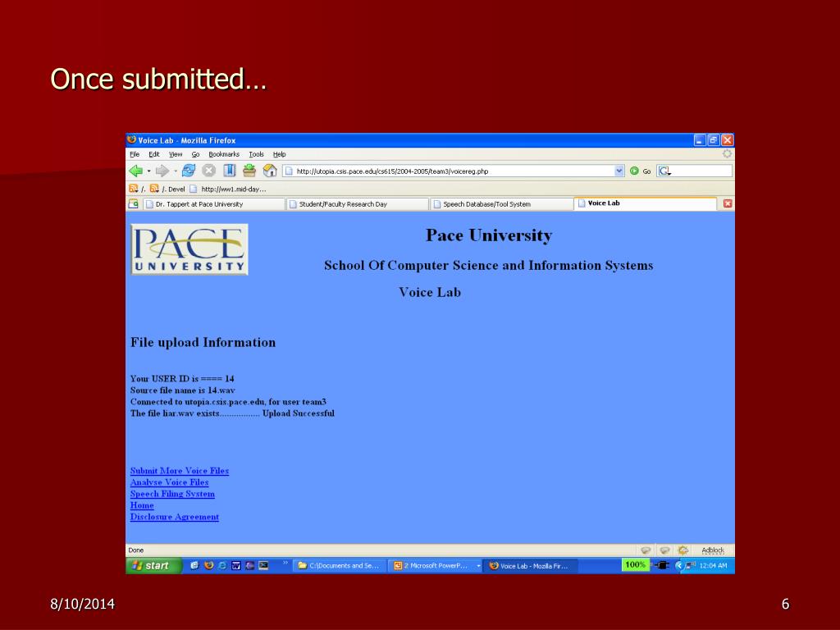The image size is (840, 630).
Task: Click 'Source file name is 14.wav' text
Action: point(182,390)
